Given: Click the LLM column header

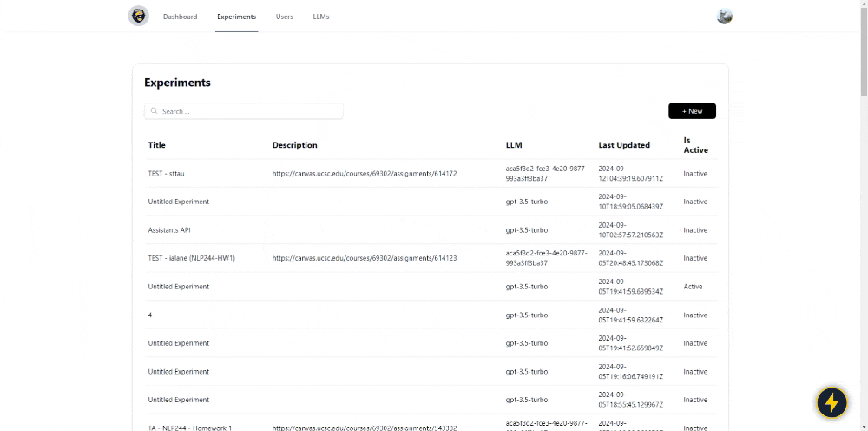Looking at the screenshot, I should point(514,145).
